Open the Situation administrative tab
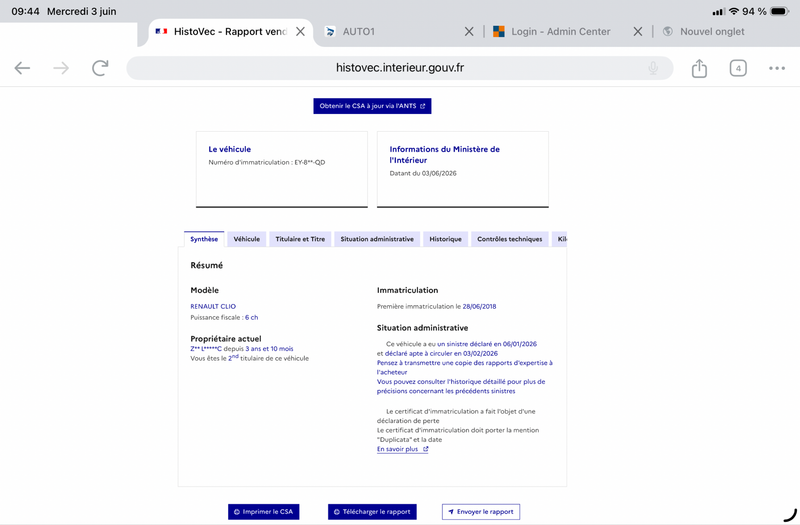The width and height of the screenshot is (800, 525). 377,239
